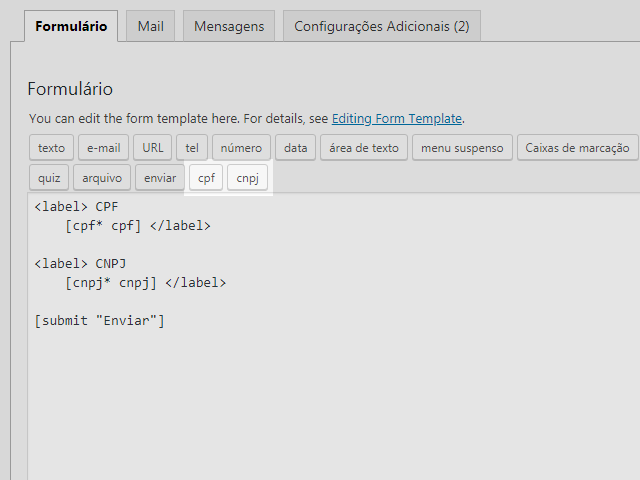Add a Caixas de marcação tag
Screen dimensions: 640x480
(x=577, y=147)
